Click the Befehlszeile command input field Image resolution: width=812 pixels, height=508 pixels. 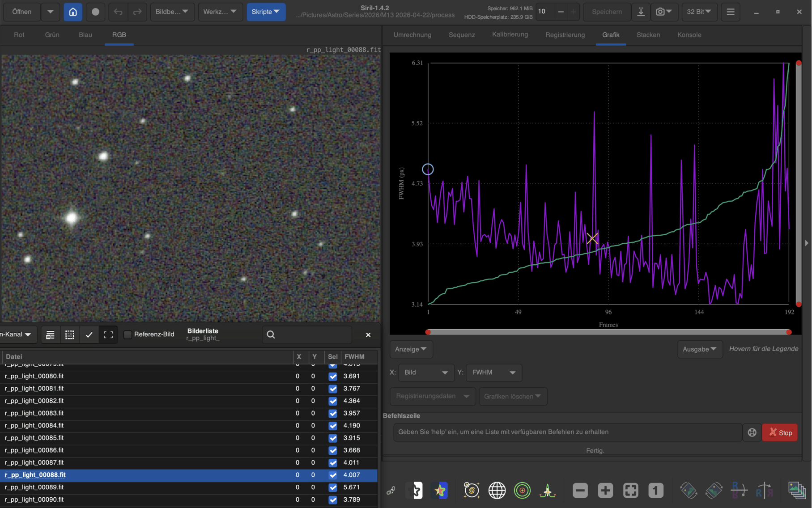pyautogui.click(x=568, y=432)
